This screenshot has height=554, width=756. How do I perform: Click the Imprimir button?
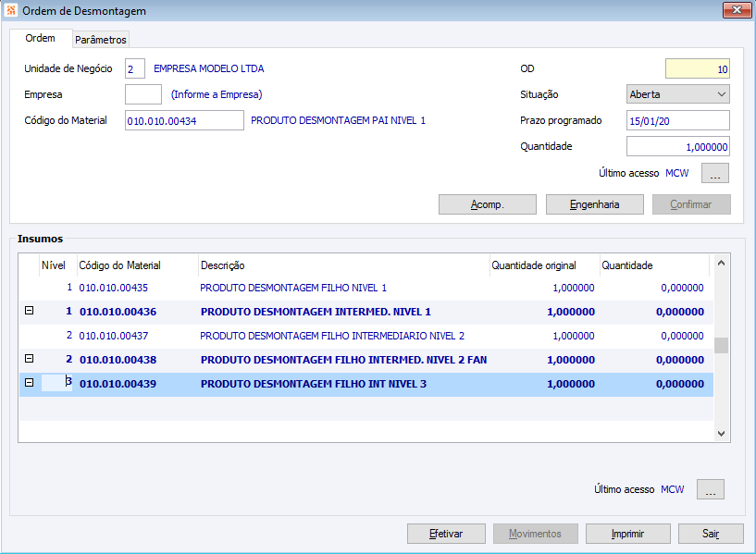click(627, 534)
